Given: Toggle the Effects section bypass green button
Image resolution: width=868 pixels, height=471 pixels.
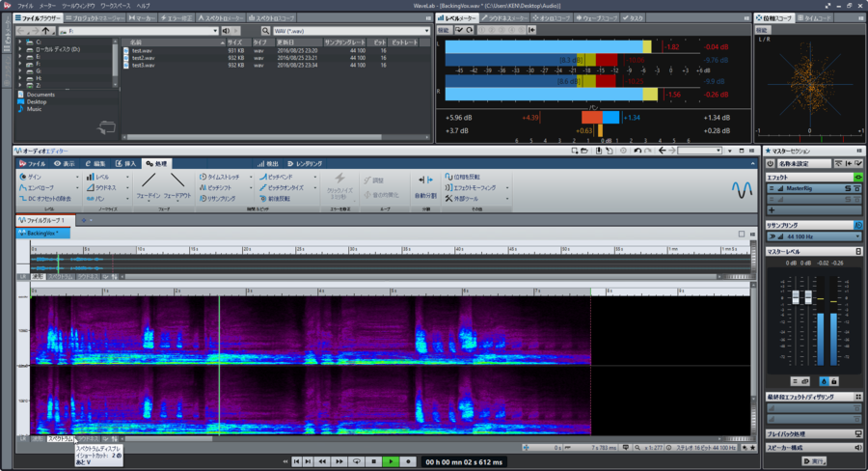Looking at the screenshot, I should (x=858, y=178).
